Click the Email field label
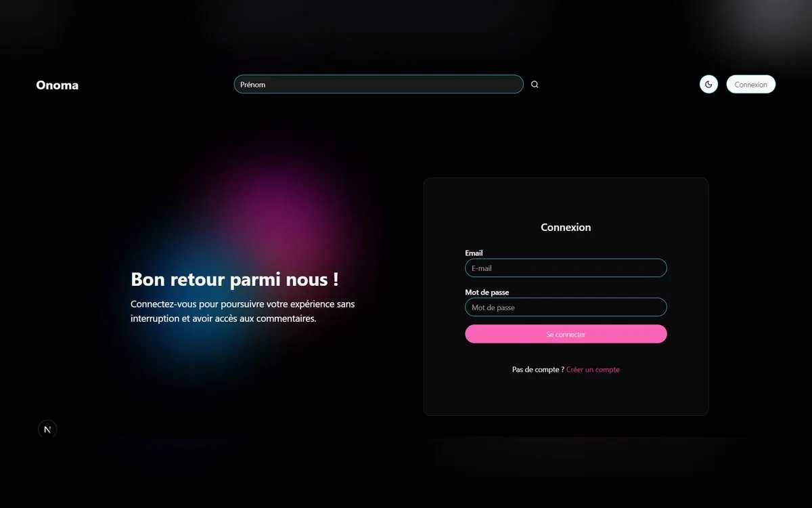Screen dimensions: 812x508 click(474, 253)
